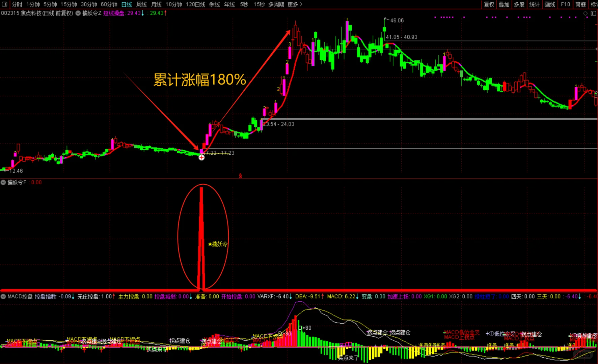Click the 41.05 - 40.93 price range label
Viewport: 598px width, 364px height.
(402, 37)
